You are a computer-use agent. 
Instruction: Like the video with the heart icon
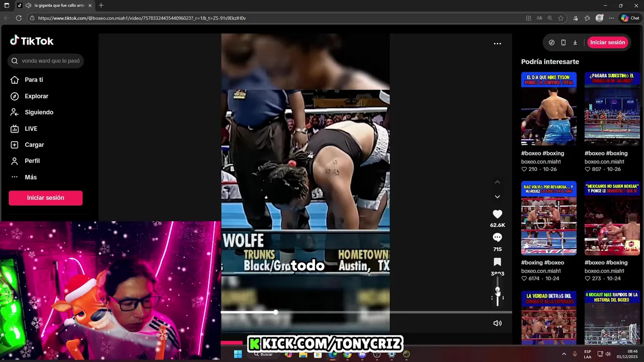[x=497, y=214]
